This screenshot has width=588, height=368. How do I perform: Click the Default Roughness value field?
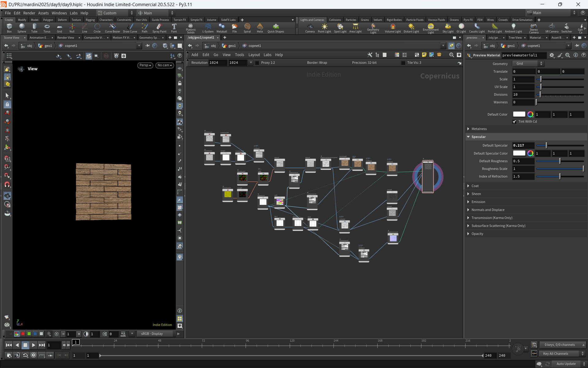tap(523, 161)
